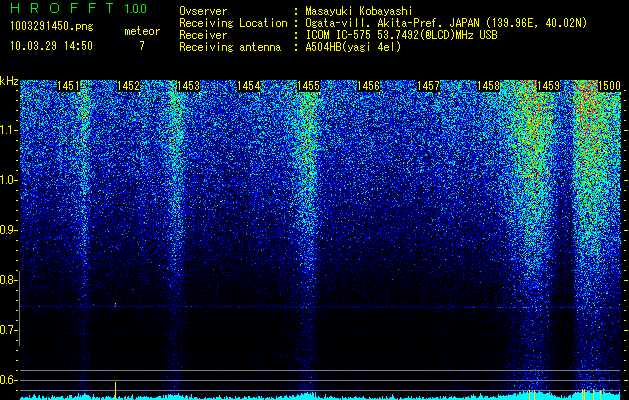Click the 1453 time marker
Viewport: 629px width, 400px height.
[x=188, y=85]
